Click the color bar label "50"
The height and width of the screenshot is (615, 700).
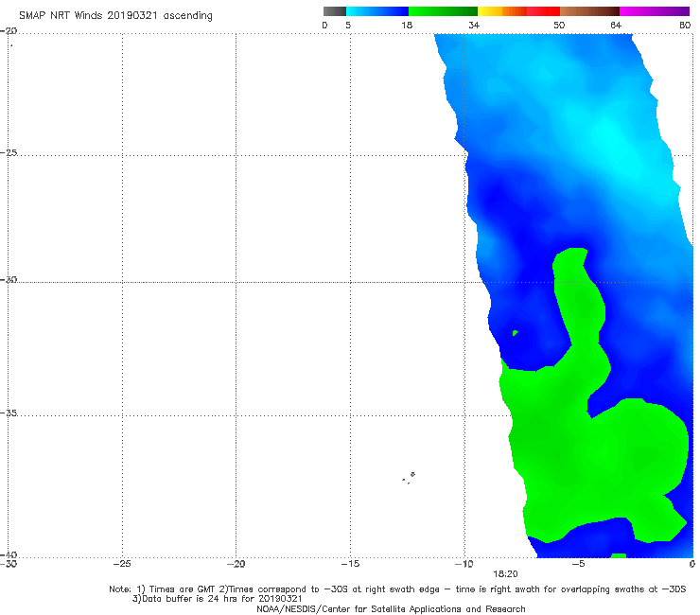tap(559, 26)
